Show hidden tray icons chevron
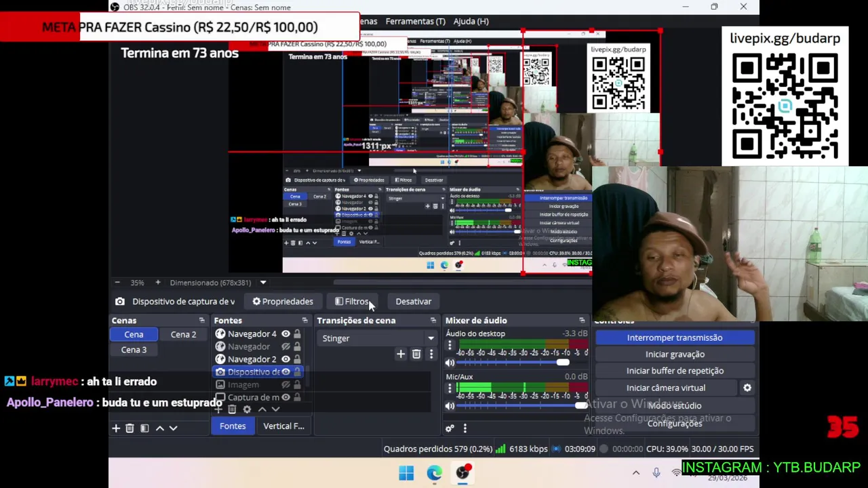868x488 pixels. coord(636,473)
